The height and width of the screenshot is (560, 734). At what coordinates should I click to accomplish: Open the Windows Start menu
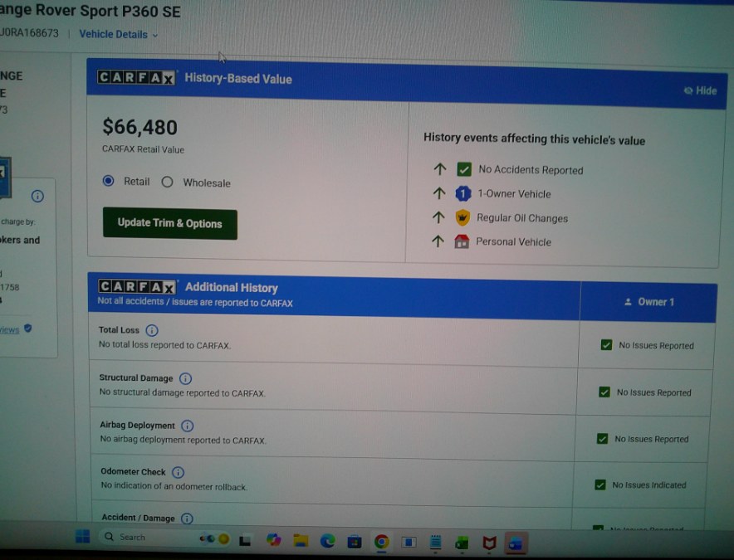[x=82, y=537]
